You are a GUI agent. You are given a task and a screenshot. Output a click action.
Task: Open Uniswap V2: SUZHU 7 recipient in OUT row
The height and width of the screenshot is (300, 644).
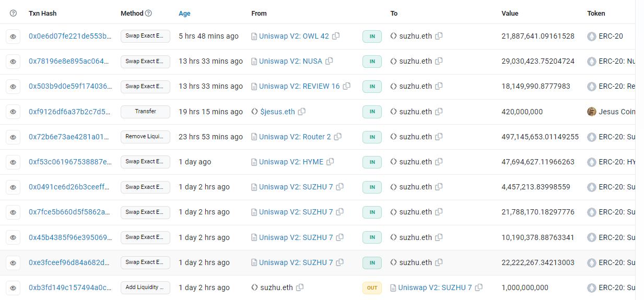coord(435,287)
